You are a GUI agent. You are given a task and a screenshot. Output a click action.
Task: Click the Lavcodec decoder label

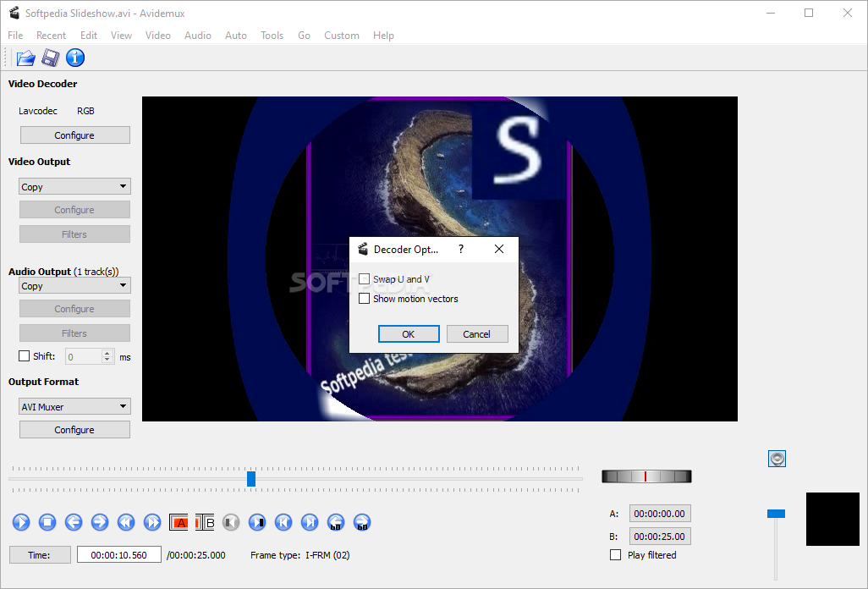37,111
